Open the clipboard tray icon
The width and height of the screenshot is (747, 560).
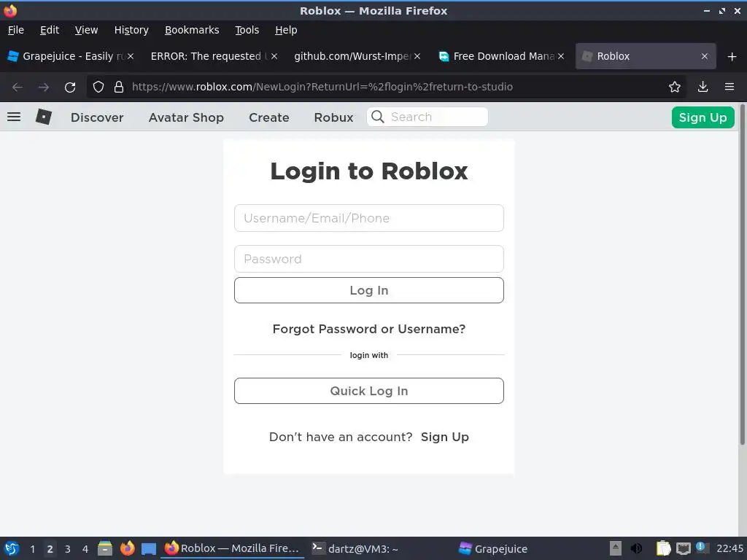[663, 548]
